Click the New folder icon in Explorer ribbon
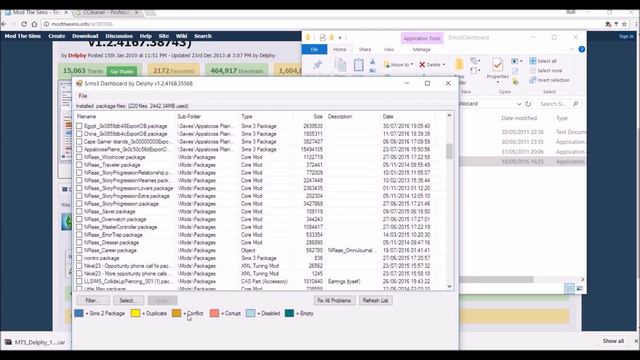Image resolution: width=640 pixels, height=360 pixels. point(459,65)
